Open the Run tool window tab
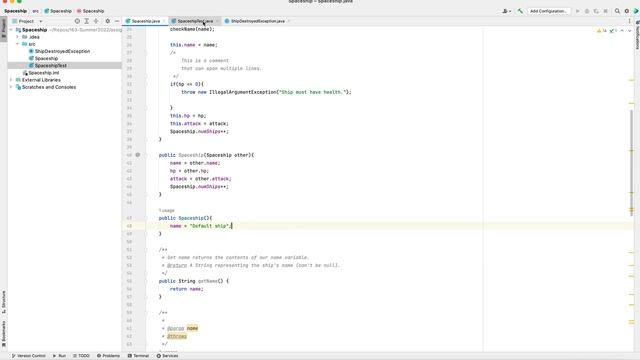640x360 pixels. (x=60, y=356)
